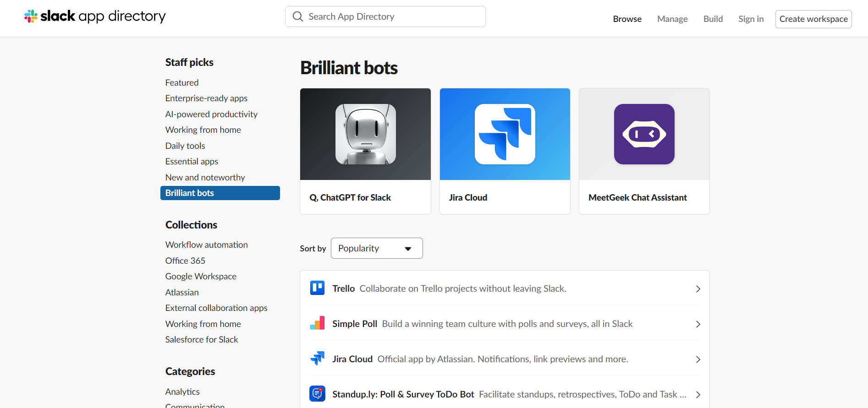Expand the Jira Cloud row chevron
This screenshot has width=868, height=408.
(698, 359)
